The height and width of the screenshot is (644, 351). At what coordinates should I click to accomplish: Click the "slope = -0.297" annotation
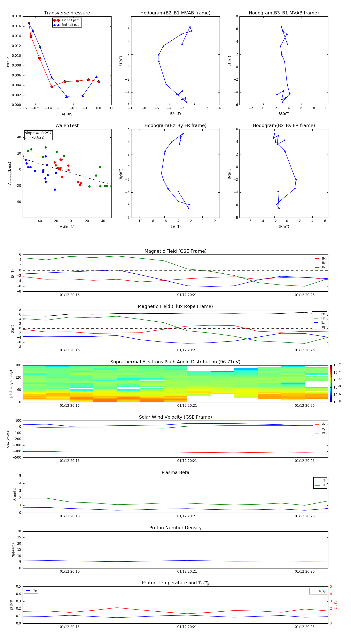coord(38,133)
